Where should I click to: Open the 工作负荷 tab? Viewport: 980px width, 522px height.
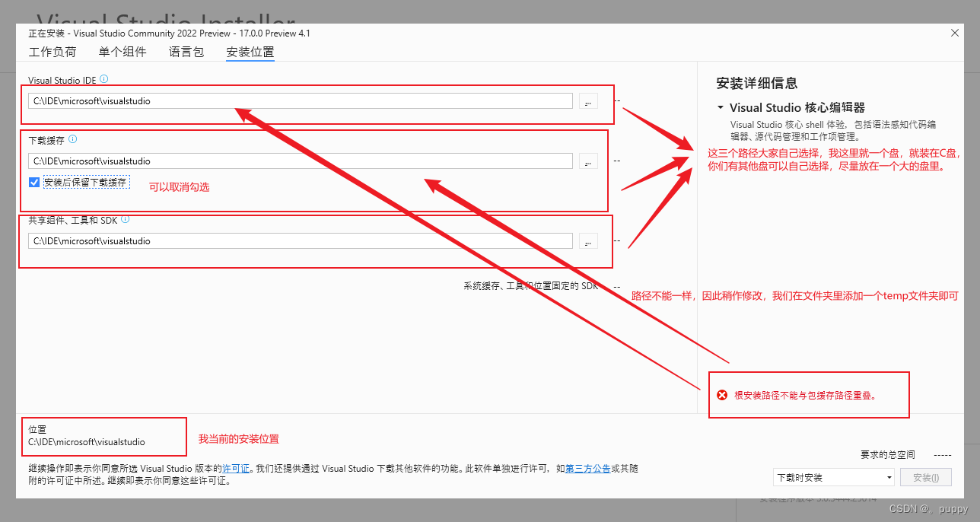tap(52, 52)
